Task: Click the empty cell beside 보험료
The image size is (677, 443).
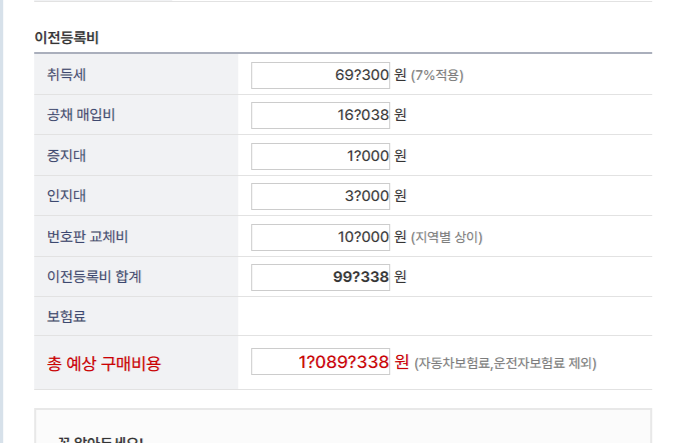Action: coord(445,316)
